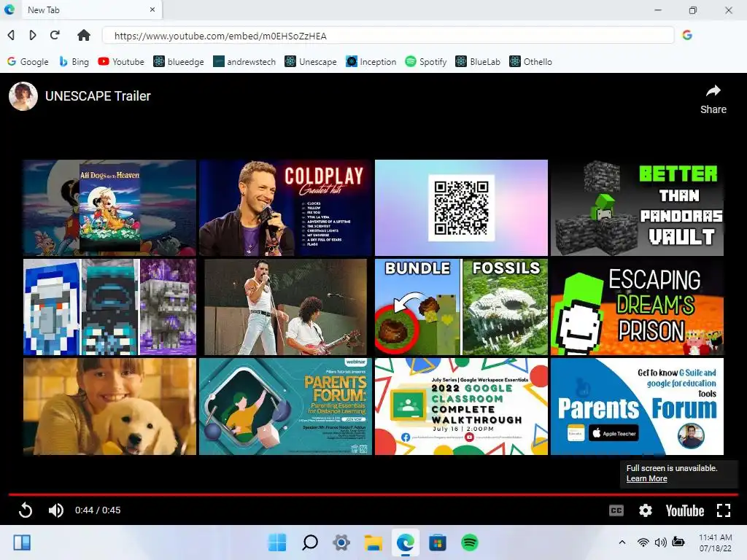Open the Escaping Dream's Prison thumbnail

[x=637, y=307]
